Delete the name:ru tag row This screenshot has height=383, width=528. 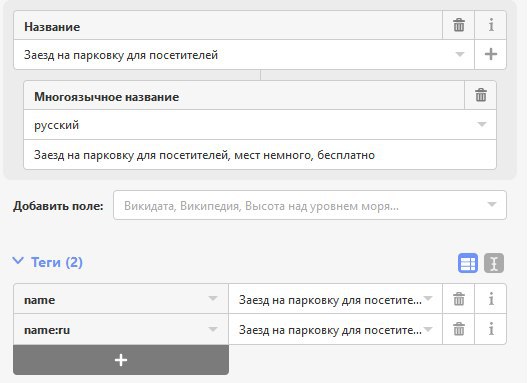[x=458, y=329]
